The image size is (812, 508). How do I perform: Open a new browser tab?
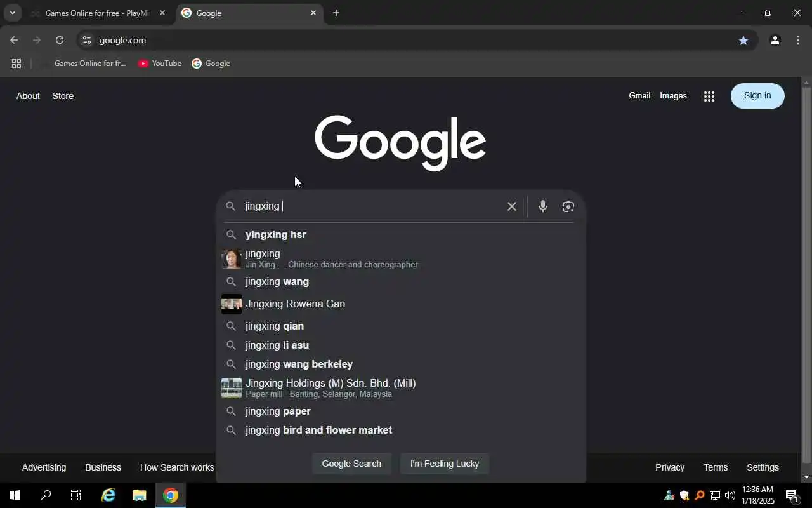tap(336, 13)
